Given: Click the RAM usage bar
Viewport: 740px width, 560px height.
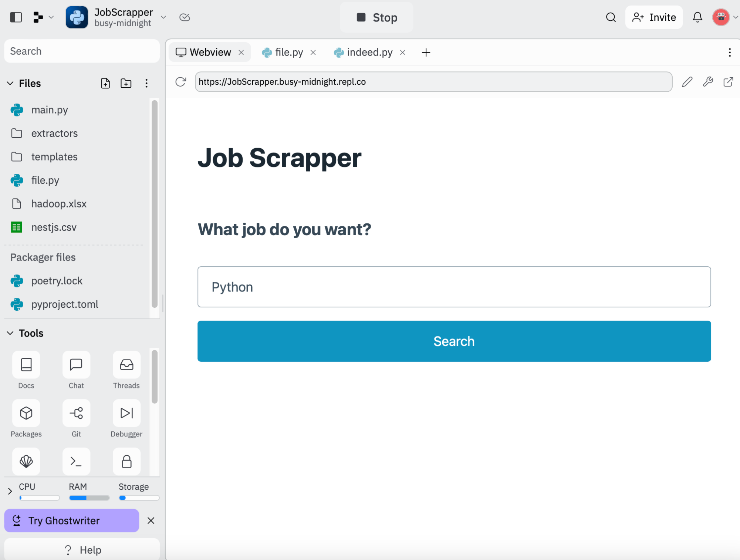Looking at the screenshot, I should coord(89,498).
